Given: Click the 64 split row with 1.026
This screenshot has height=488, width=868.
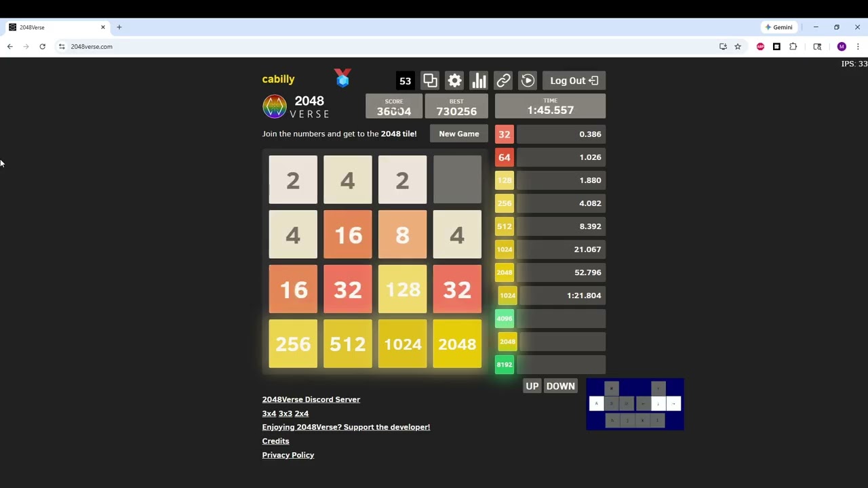Looking at the screenshot, I should click(550, 157).
